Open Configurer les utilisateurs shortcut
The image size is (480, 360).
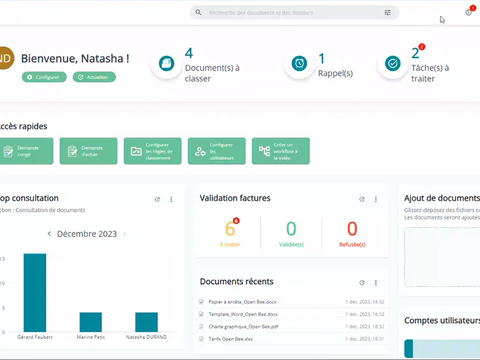(217, 151)
